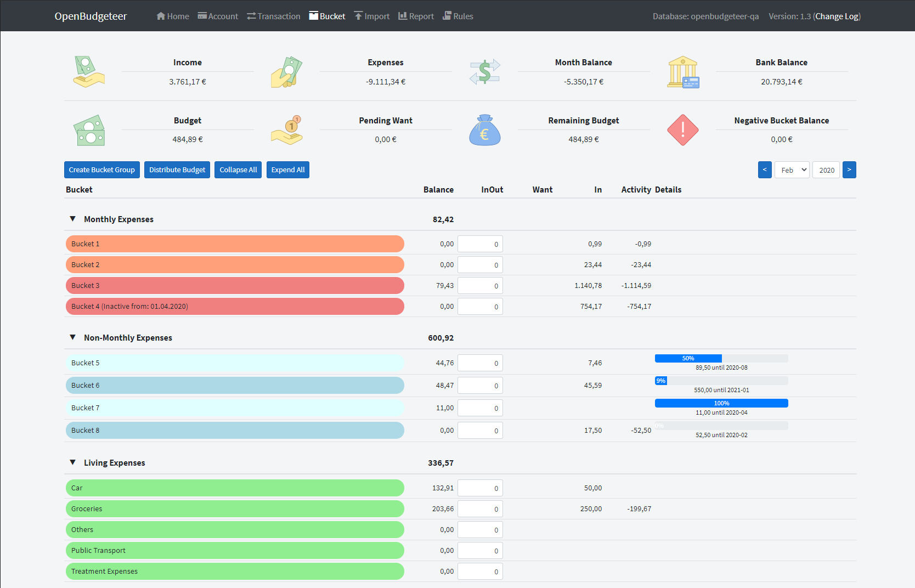Select the Treatment Expenses bucket row
Image resolution: width=915 pixels, height=588 pixels.
pos(235,572)
